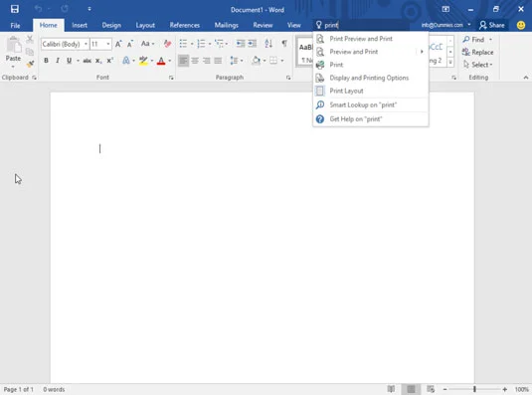Clear all formatting eraser icon
532x395 pixels.
coord(167,44)
